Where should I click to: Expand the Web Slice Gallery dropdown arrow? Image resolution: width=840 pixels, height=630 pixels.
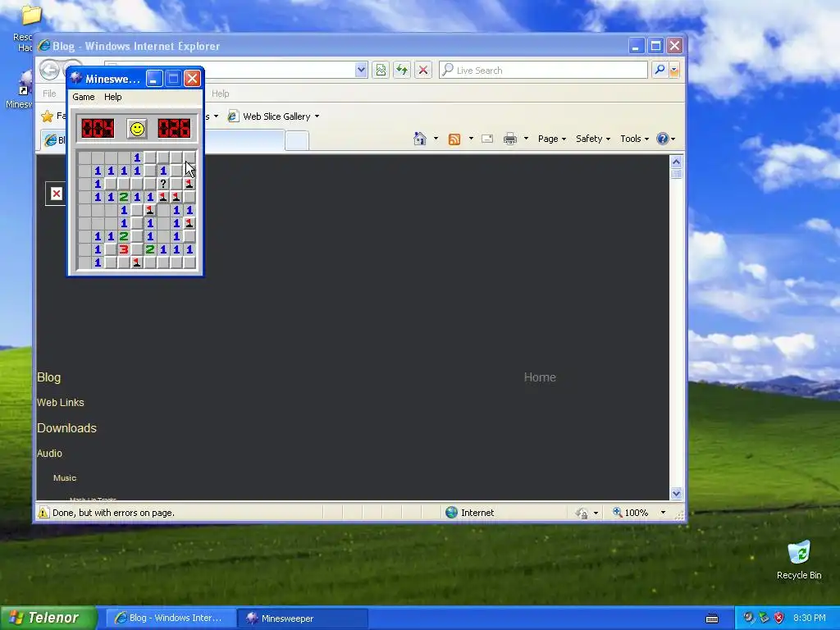click(x=317, y=116)
